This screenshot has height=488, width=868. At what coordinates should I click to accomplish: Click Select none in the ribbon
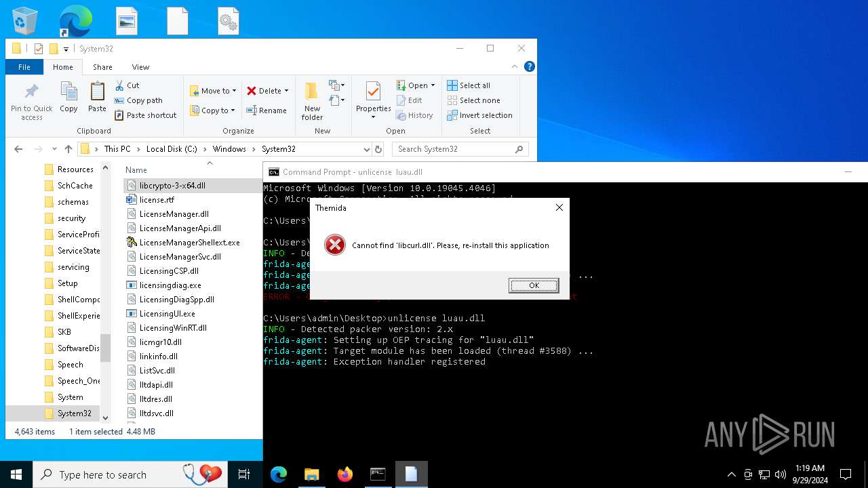(x=473, y=100)
